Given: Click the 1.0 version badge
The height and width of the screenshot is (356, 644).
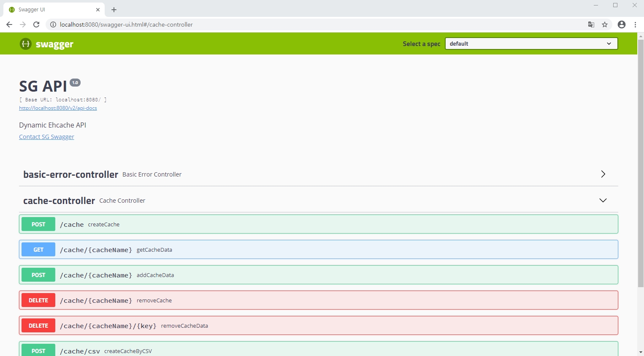Looking at the screenshot, I should coord(75,82).
